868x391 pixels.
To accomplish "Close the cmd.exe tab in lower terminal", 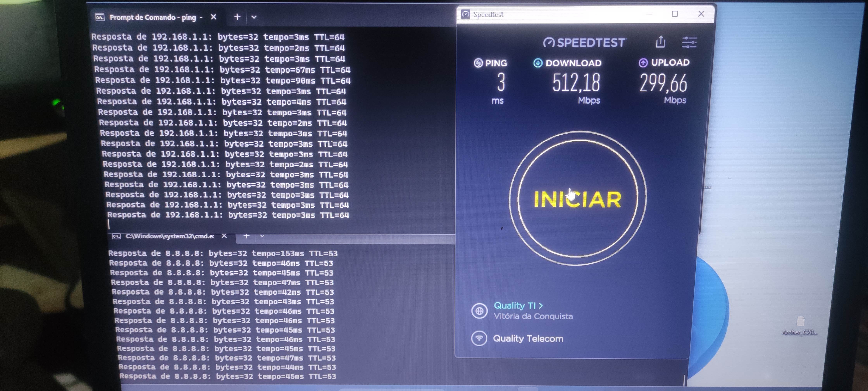I will pos(224,236).
